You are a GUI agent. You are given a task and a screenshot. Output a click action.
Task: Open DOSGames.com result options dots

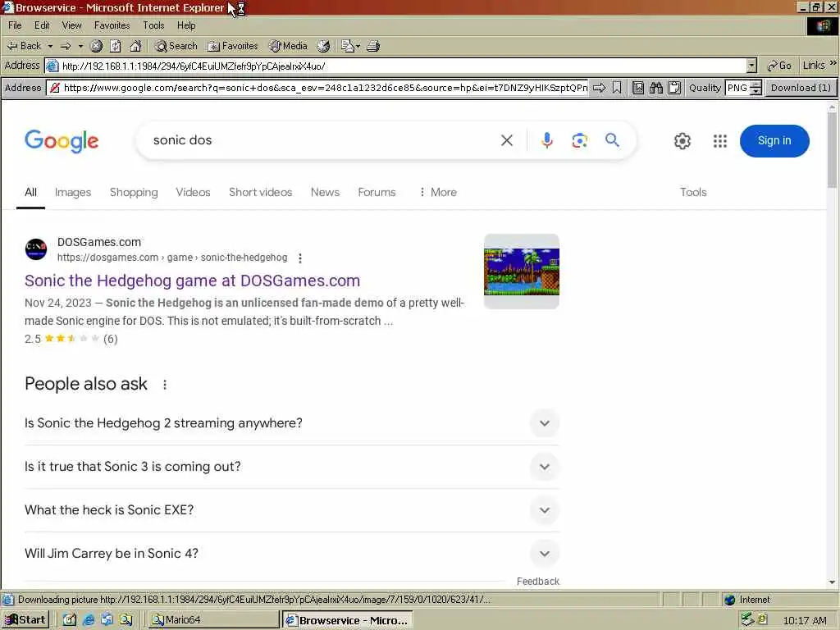pyautogui.click(x=300, y=258)
